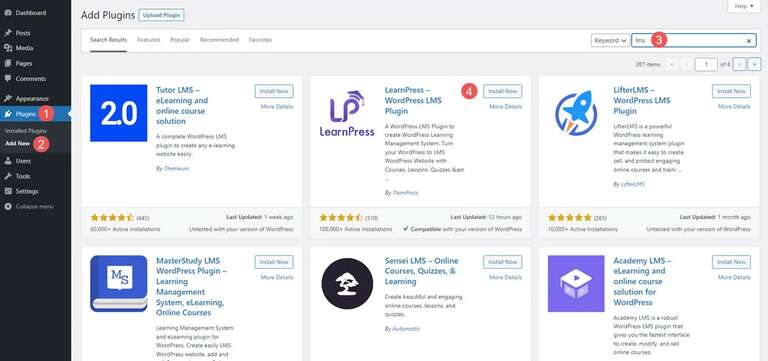Screen dimensions: 768x361
Task: Click the MasterStudy LMS book logo
Action: coord(119,284)
